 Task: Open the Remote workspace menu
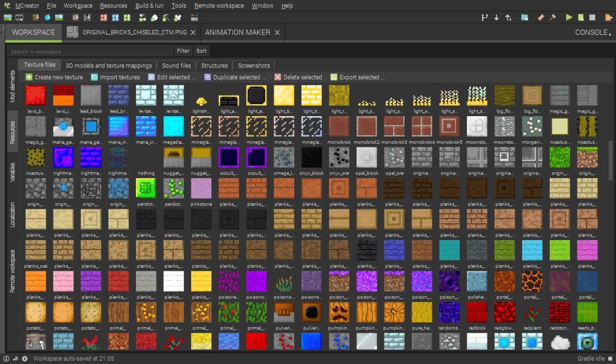pos(219,5)
